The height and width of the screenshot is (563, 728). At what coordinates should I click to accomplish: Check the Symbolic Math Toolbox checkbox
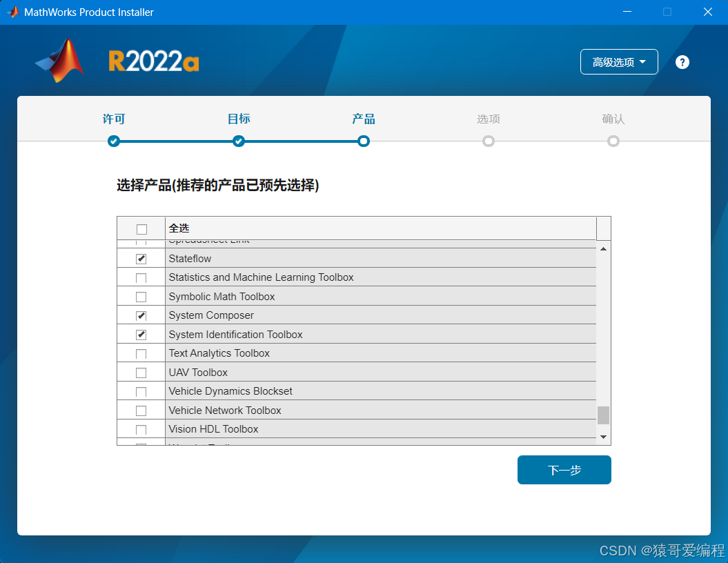coord(141,297)
